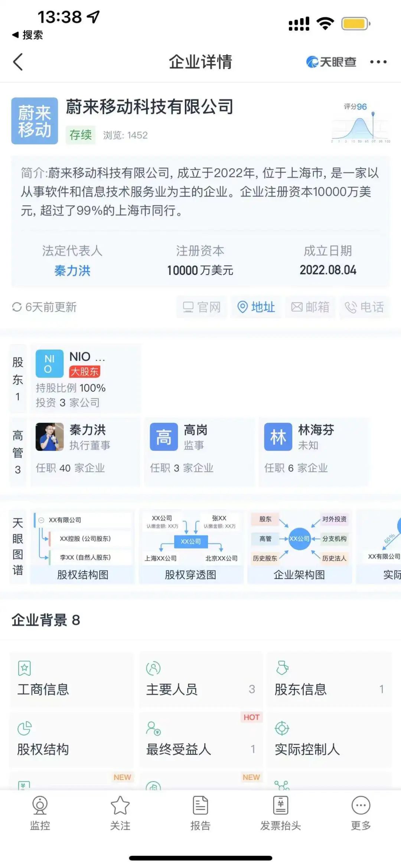401x868 pixels.
Task: Tap the NIO shareholder logo icon
Action: 49,363
